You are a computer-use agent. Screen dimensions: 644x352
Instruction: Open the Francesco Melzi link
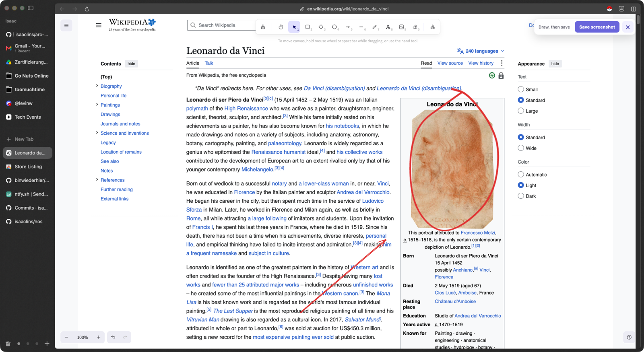478,233
